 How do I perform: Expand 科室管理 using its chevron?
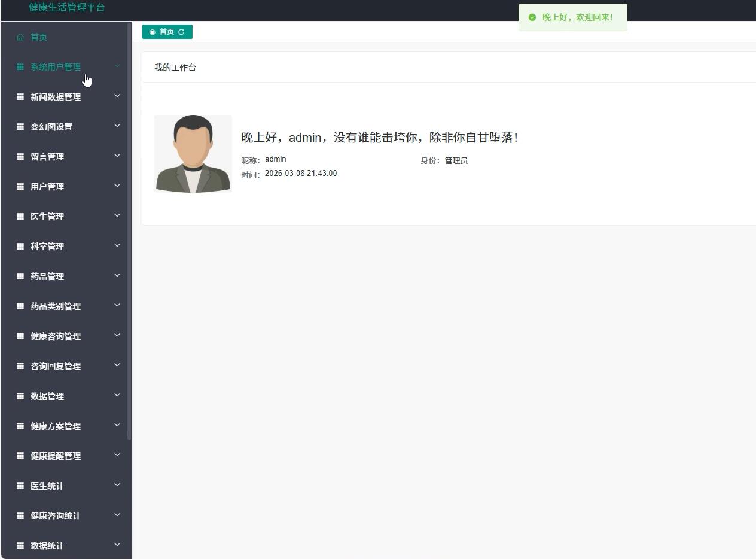(117, 245)
